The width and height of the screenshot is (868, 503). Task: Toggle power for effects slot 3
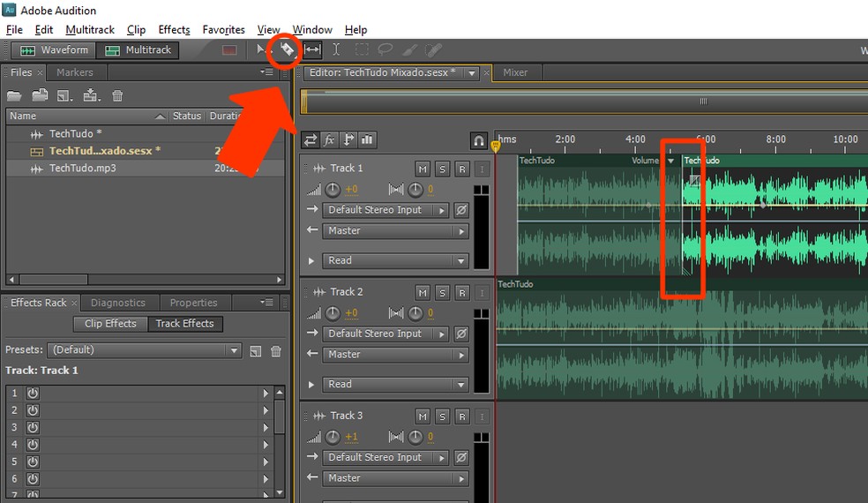(x=33, y=428)
